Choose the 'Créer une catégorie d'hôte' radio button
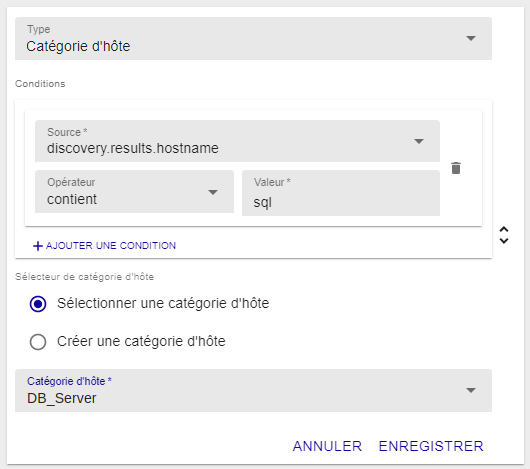The width and height of the screenshot is (530, 469). pyautogui.click(x=38, y=342)
